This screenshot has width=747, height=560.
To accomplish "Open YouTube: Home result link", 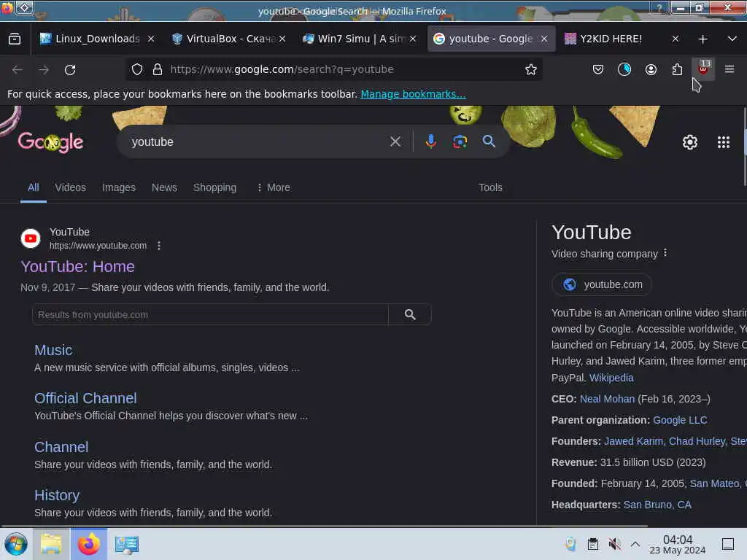I will click(x=77, y=266).
